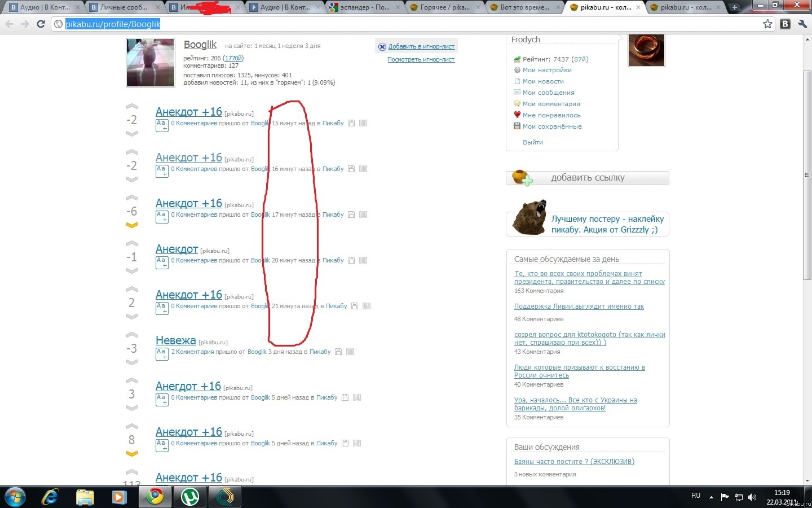Image resolution: width=812 pixels, height=508 pixels.
Task: Open 'Мне понравилось' in the user menu
Action: click(551, 115)
